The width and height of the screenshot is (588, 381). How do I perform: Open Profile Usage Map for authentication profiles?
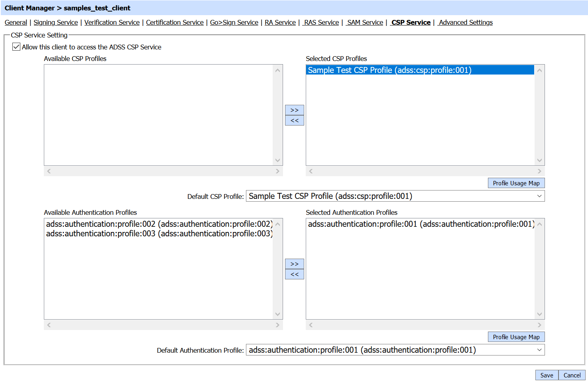516,337
